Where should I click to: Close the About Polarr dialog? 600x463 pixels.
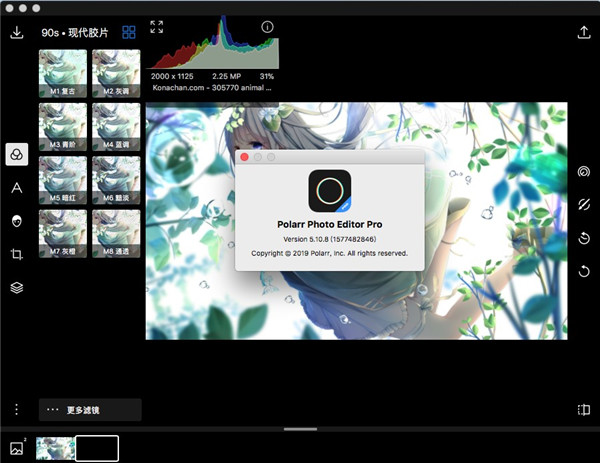[x=244, y=157]
